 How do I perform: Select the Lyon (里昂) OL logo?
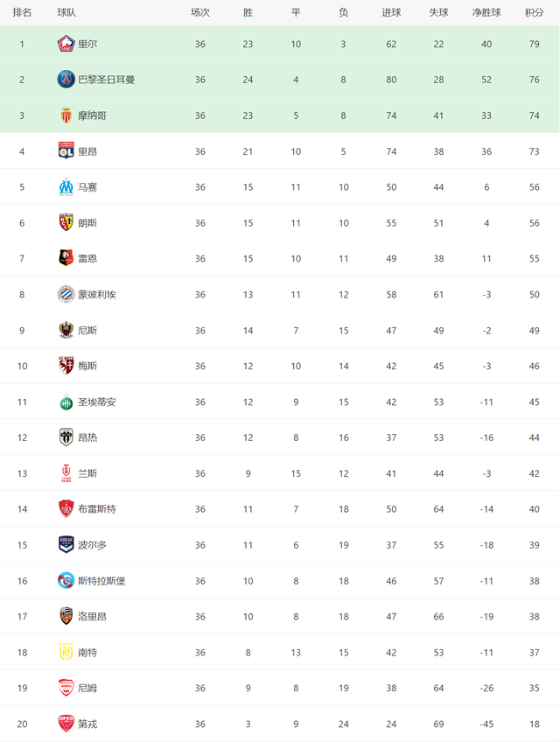[66, 151]
